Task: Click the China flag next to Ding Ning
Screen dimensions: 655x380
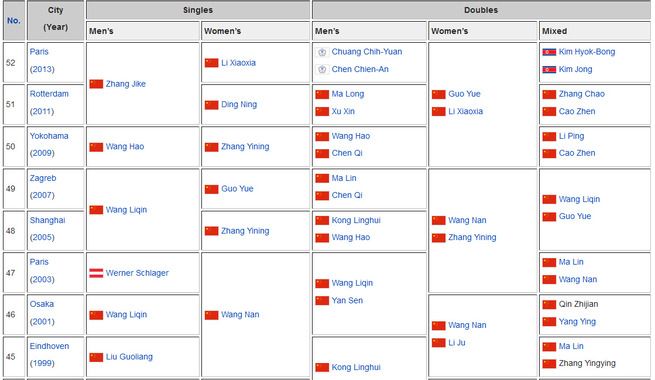Action: [x=211, y=104]
